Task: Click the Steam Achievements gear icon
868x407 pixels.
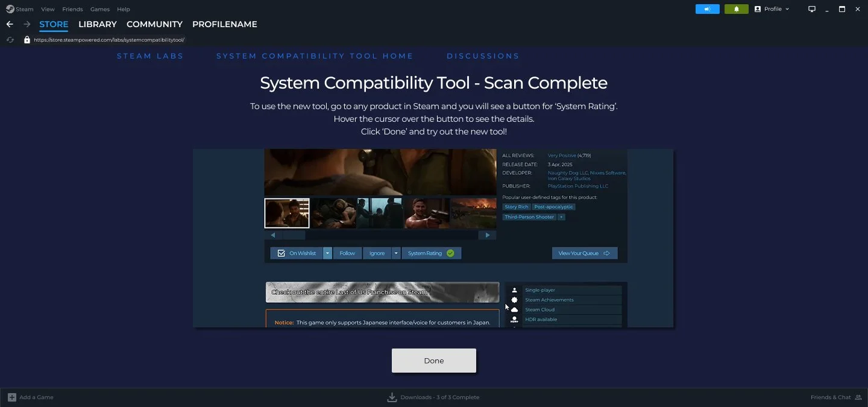Action: (x=514, y=300)
